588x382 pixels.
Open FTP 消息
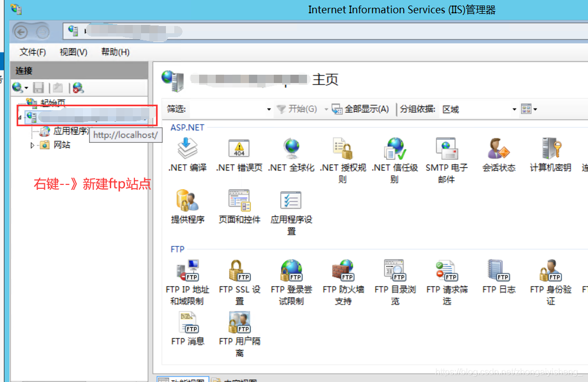point(188,329)
